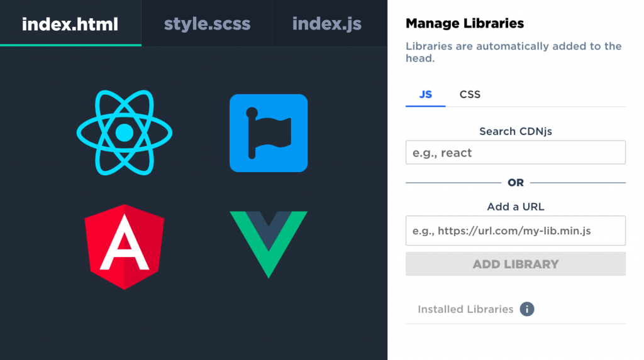This screenshot has height=360, width=644.
Task: Show Installed Libraries info icon
Action: pos(527,309)
